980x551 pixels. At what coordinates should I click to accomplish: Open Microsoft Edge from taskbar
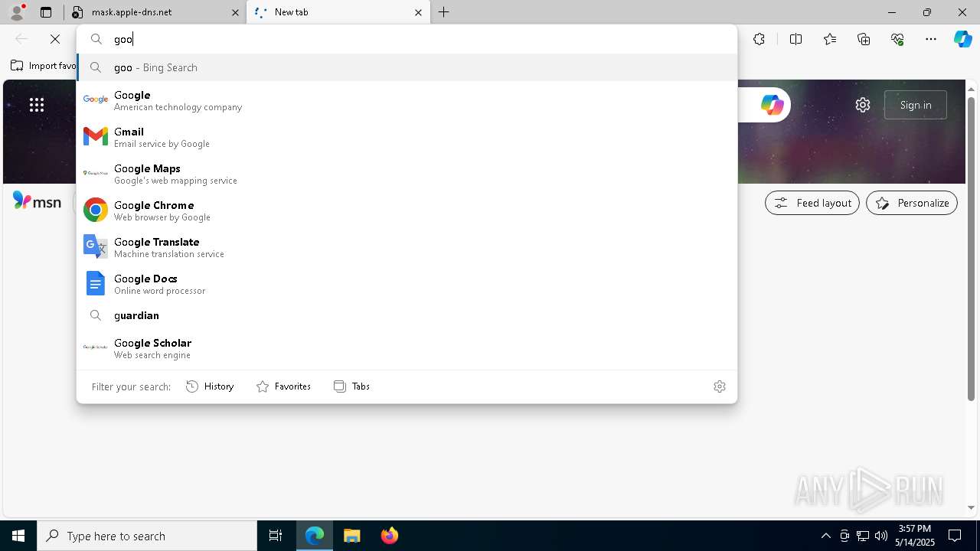click(x=315, y=536)
